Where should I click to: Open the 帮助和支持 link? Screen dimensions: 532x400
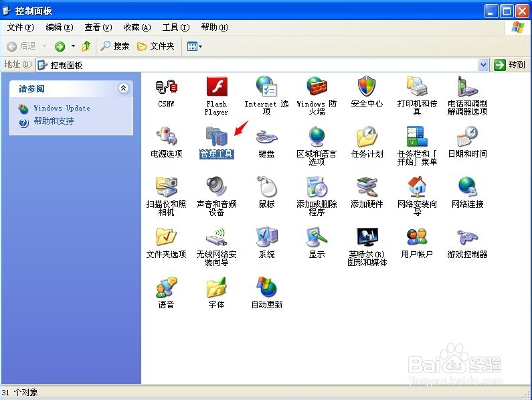coord(54,121)
